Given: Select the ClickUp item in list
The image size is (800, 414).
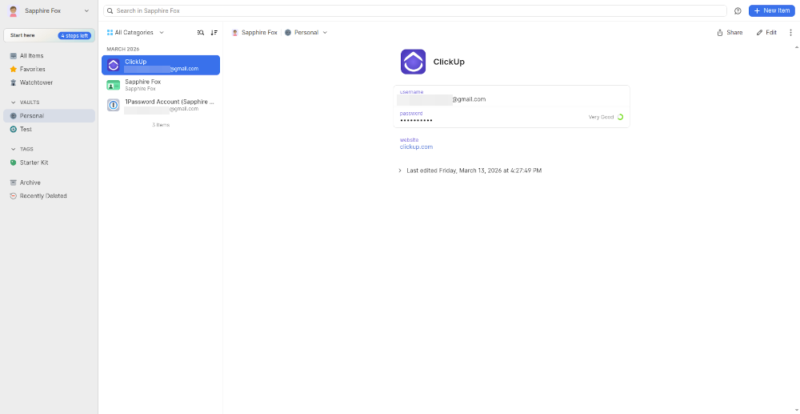Looking at the screenshot, I should [x=161, y=65].
